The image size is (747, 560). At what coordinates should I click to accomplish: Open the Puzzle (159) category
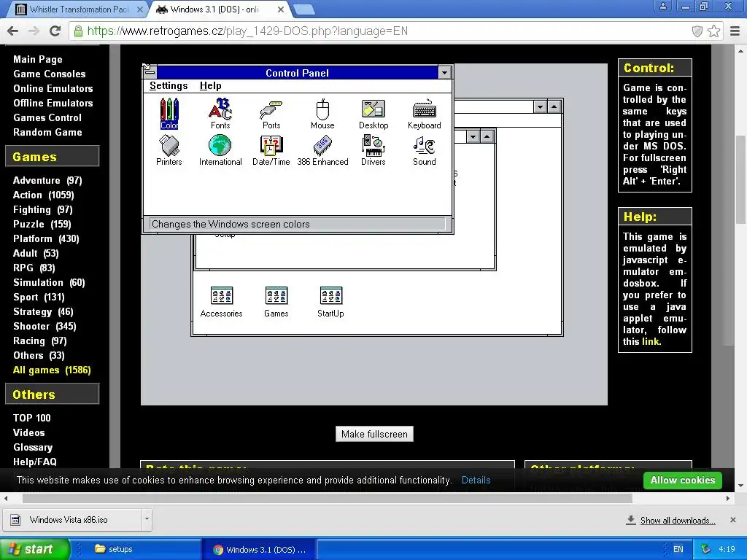tap(42, 225)
